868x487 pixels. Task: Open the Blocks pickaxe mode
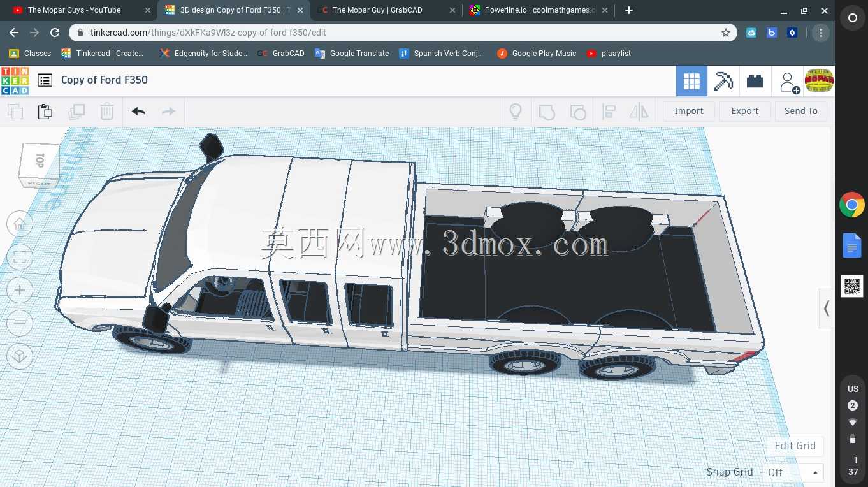(x=723, y=81)
